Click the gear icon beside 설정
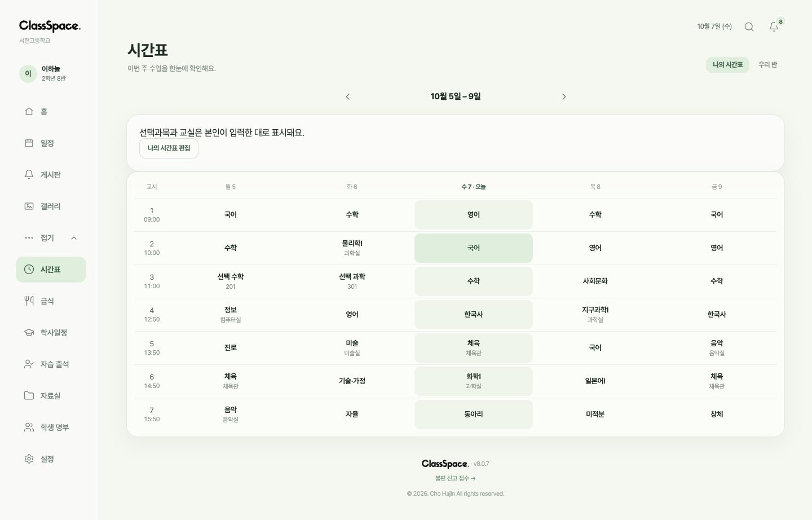This screenshot has height=520, width=812. [x=29, y=459]
